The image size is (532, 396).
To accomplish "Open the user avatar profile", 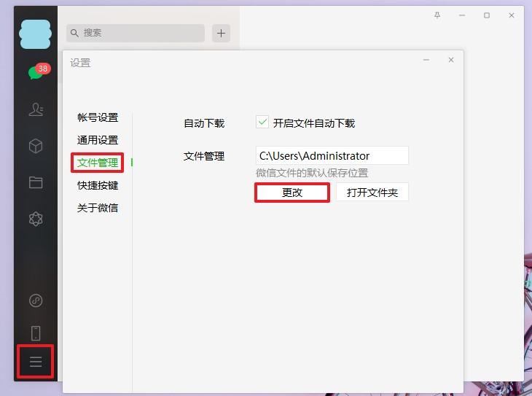I will pyautogui.click(x=35, y=34).
